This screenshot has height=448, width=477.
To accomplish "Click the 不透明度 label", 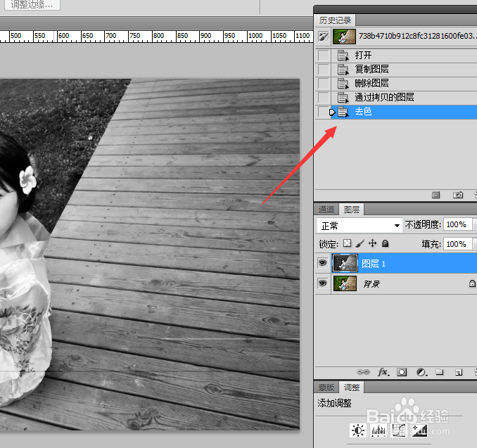I will tap(423, 225).
